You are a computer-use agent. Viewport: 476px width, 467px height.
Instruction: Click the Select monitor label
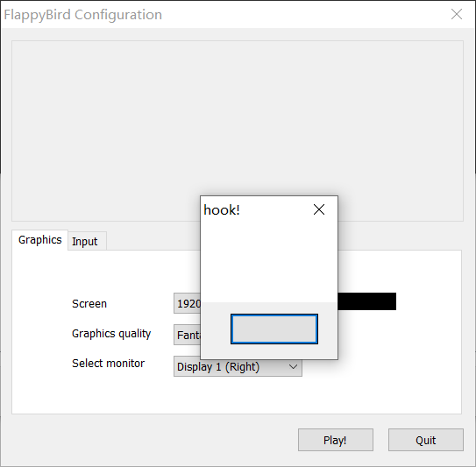pyautogui.click(x=108, y=364)
